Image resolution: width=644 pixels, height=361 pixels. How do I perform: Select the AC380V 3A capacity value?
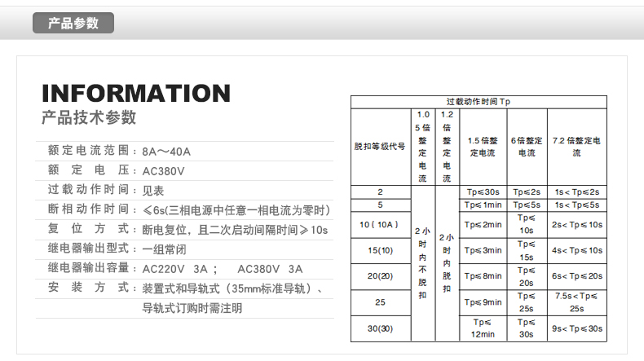(x=270, y=269)
